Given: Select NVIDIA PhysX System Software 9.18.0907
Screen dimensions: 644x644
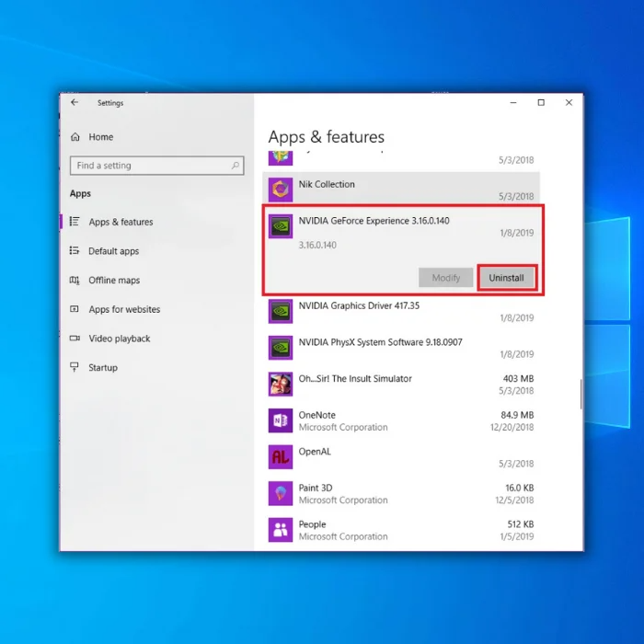Looking at the screenshot, I should coord(380,342).
